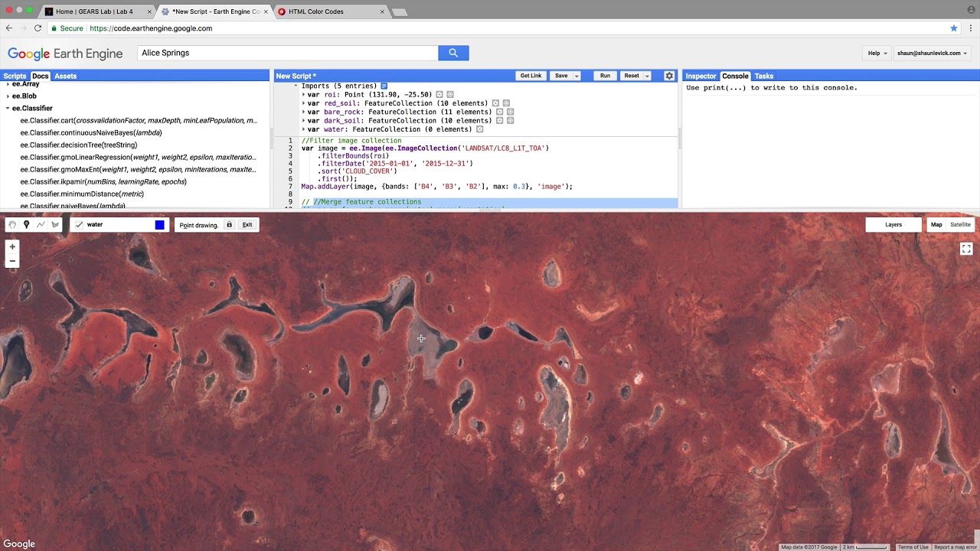Run the script

(605, 76)
